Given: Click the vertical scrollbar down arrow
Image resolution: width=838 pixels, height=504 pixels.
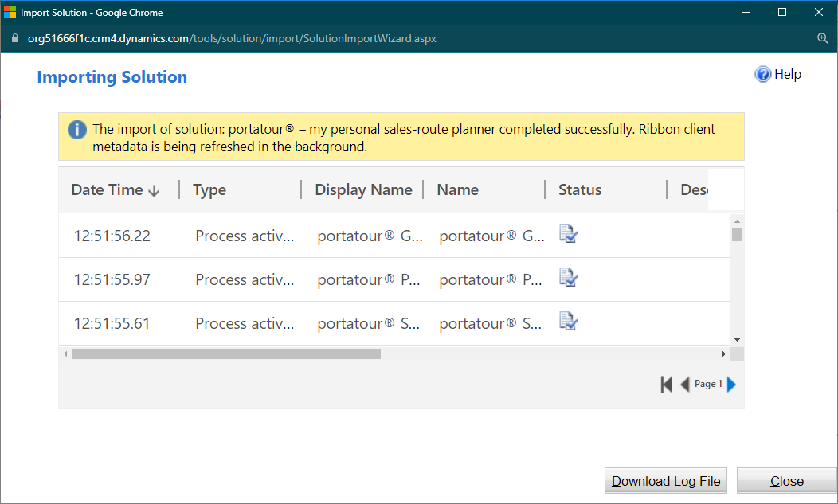Looking at the screenshot, I should pyautogui.click(x=737, y=340).
